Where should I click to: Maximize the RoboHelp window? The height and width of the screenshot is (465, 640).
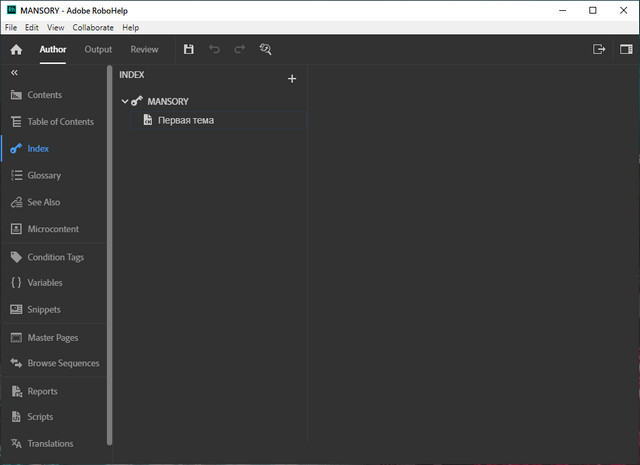point(593,11)
